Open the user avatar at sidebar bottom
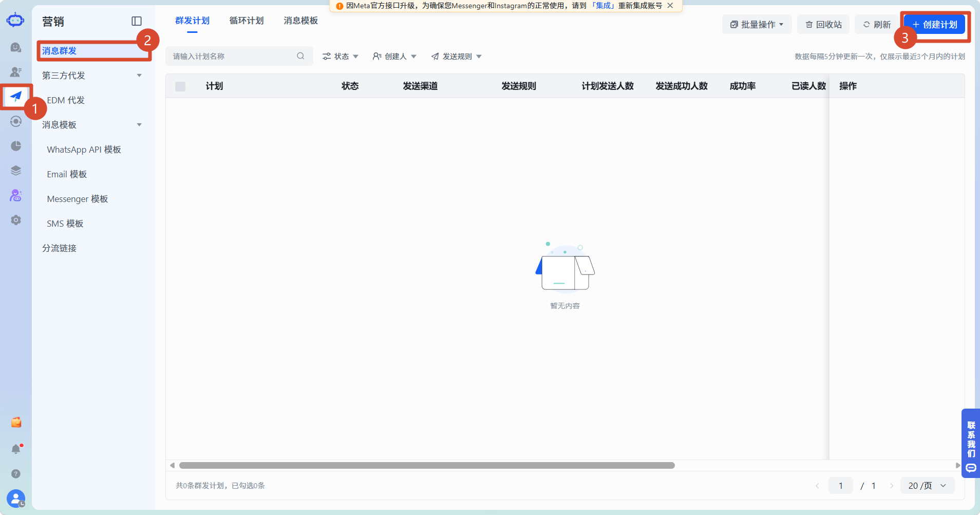Image resolution: width=980 pixels, height=515 pixels. click(x=16, y=498)
